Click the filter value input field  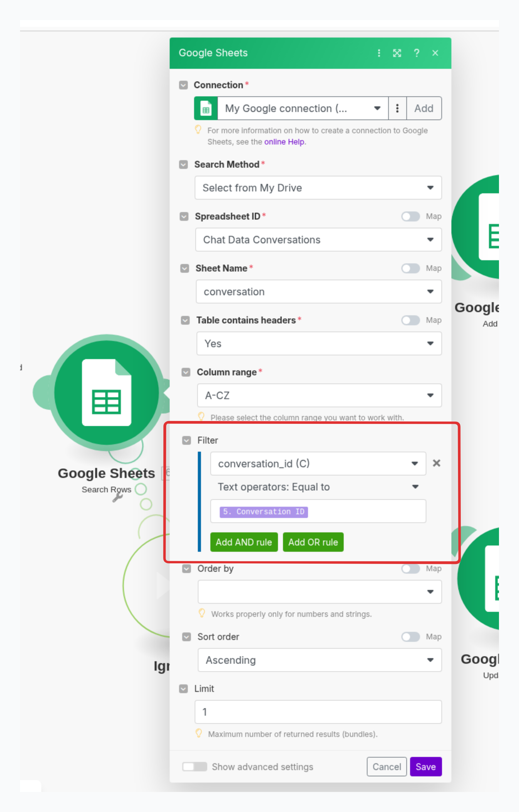click(x=318, y=511)
